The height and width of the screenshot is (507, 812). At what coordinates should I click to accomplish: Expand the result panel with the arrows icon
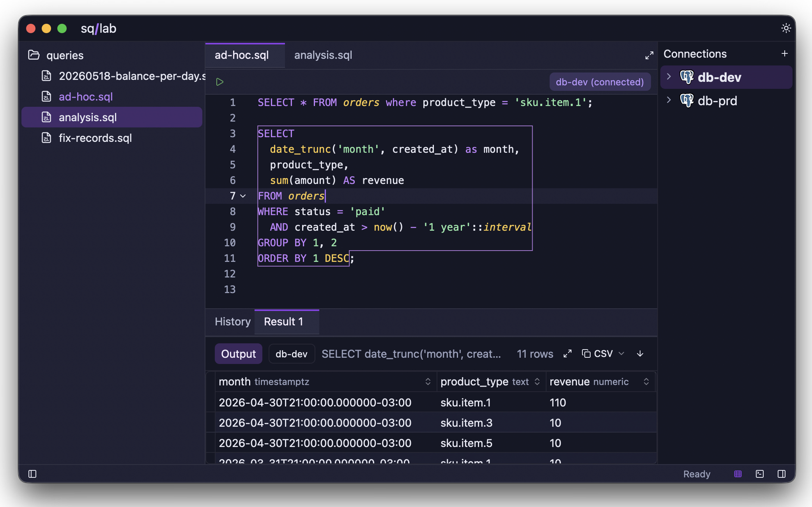click(568, 353)
